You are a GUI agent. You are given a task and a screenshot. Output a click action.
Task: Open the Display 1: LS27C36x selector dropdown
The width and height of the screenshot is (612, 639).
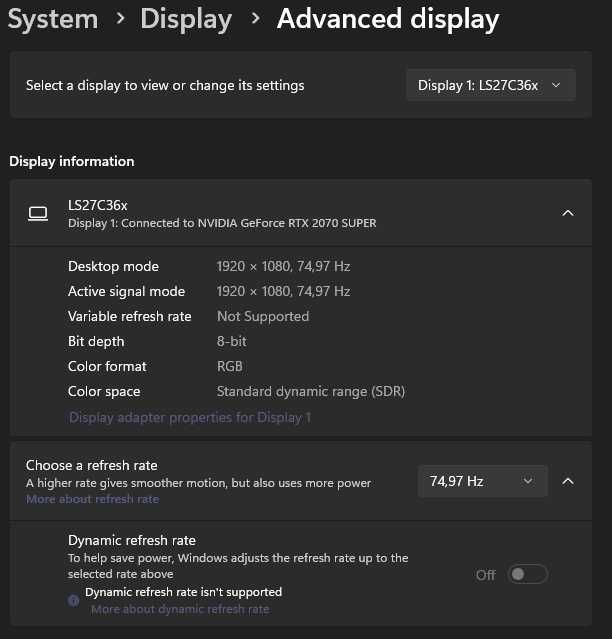point(491,85)
